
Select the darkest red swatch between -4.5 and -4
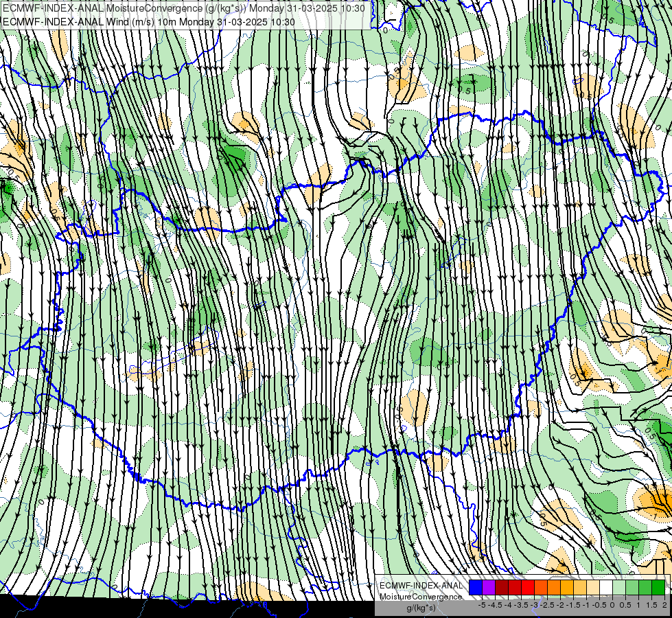[x=502, y=587]
